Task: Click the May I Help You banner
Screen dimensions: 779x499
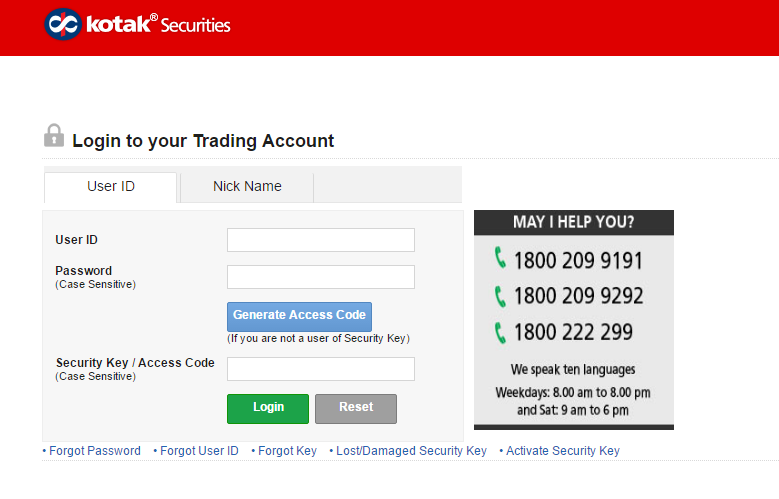Action: coord(573,222)
